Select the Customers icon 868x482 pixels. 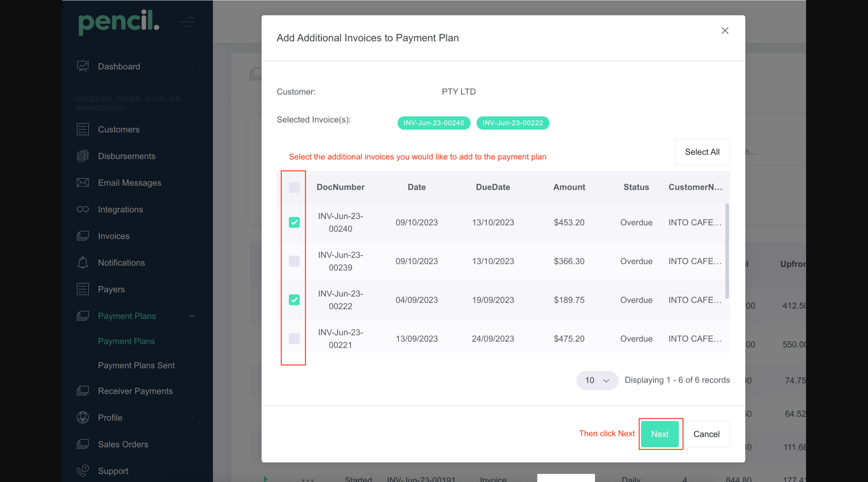[x=82, y=129]
